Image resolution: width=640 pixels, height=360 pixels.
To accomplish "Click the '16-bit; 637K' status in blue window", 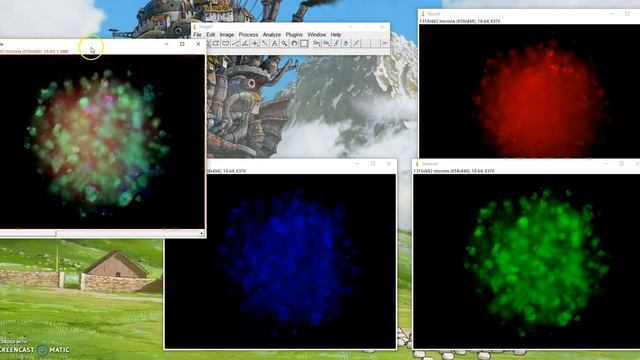I will point(233,171).
